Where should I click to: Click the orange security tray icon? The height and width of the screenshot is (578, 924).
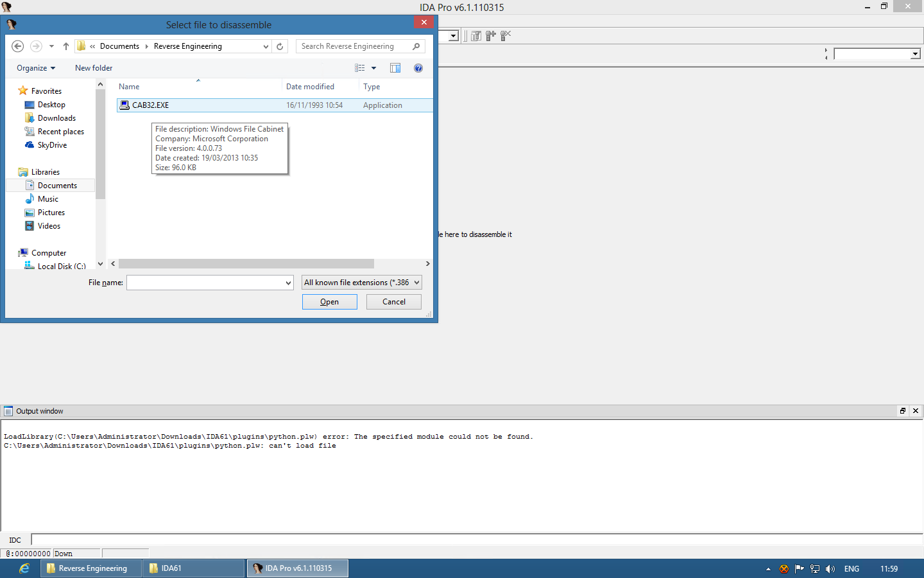(x=784, y=569)
